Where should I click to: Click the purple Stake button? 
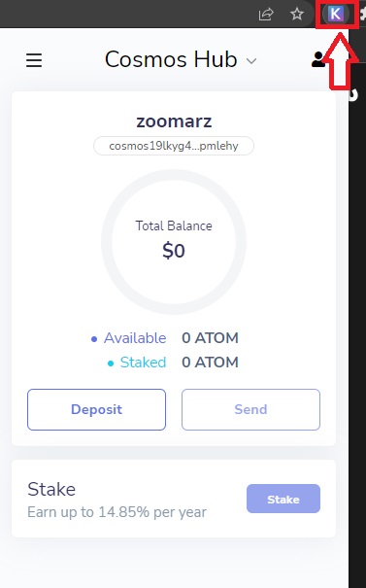point(283,499)
